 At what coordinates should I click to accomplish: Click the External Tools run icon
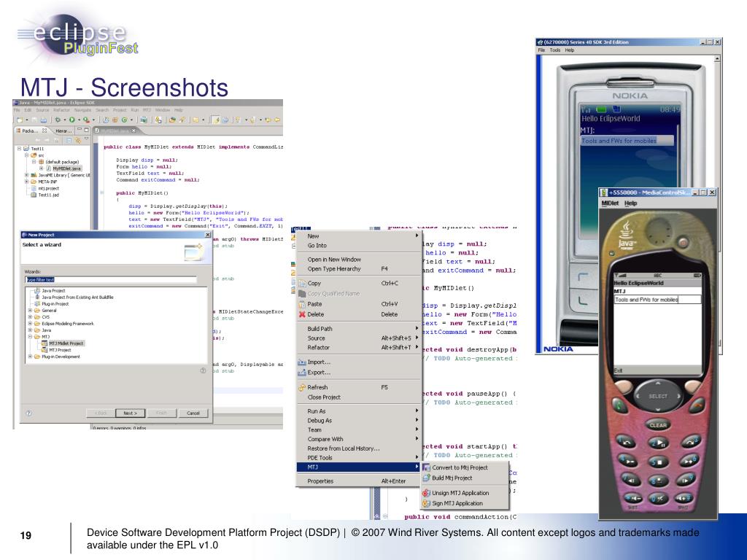click(x=86, y=120)
